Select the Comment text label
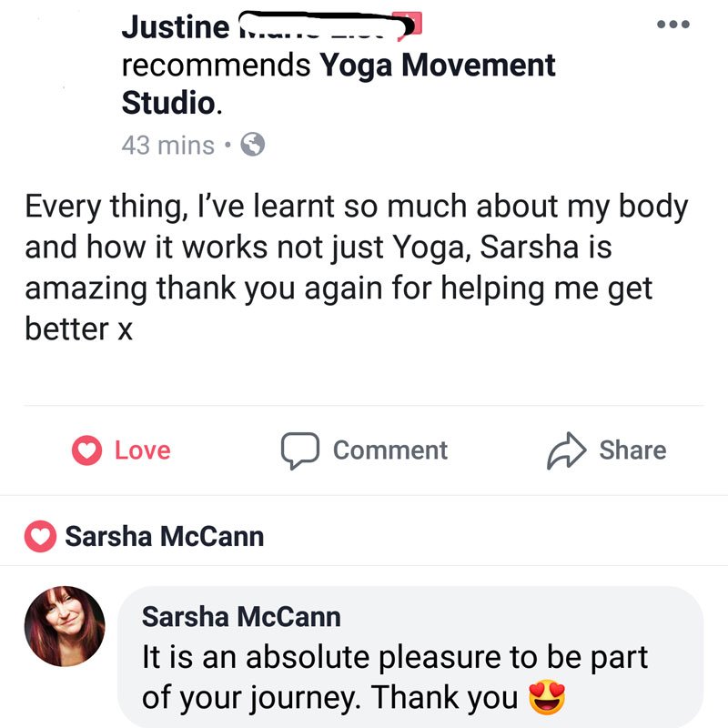The height and width of the screenshot is (728, 728). (x=390, y=450)
